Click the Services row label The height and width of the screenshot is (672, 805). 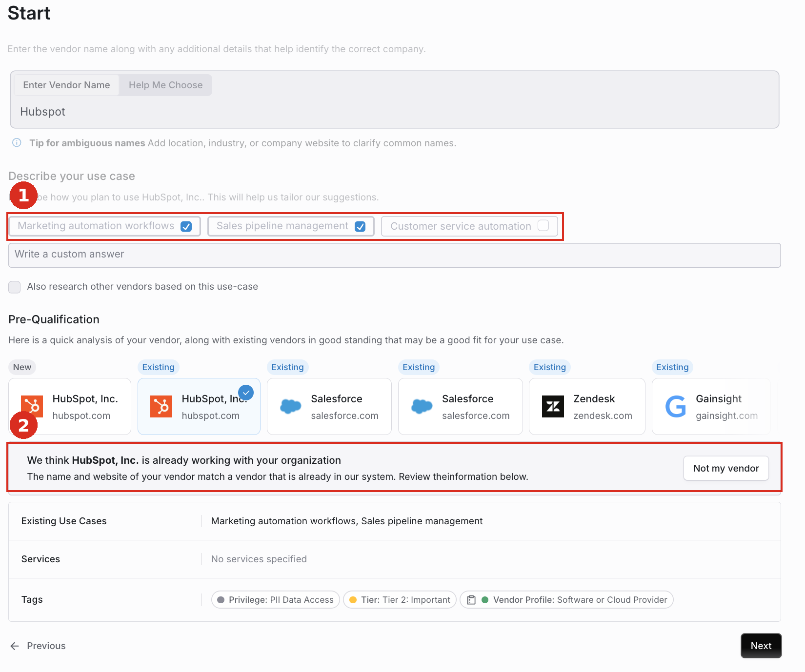click(x=40, y=559)
